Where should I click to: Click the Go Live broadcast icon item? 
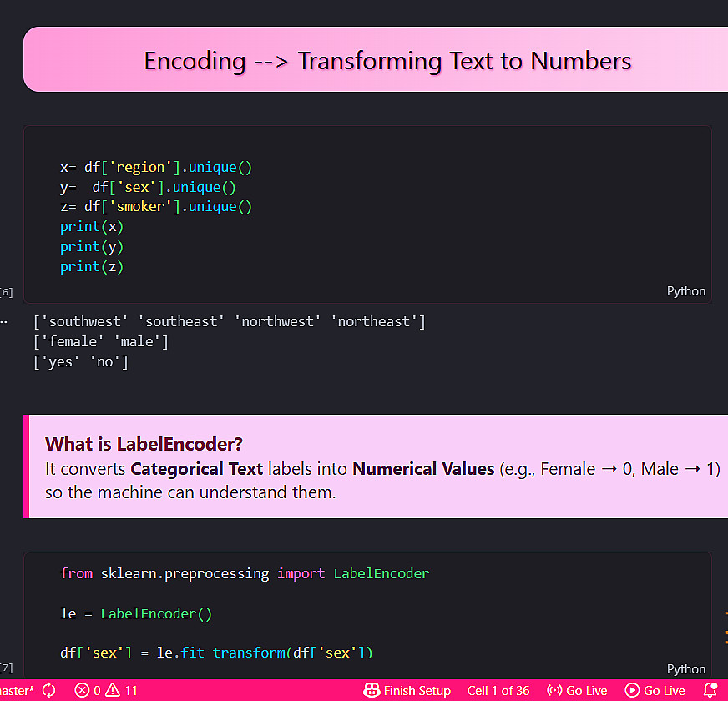pyautogui.click(x=577, y=690)
